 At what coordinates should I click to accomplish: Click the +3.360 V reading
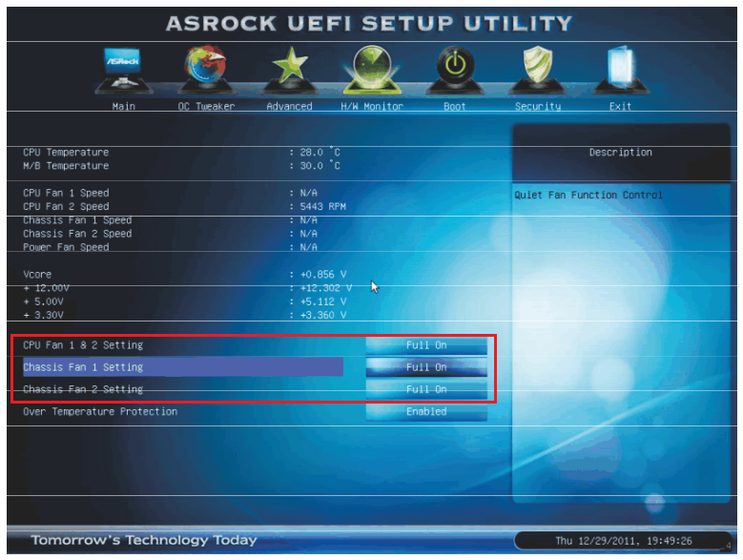tap(323, 315)
